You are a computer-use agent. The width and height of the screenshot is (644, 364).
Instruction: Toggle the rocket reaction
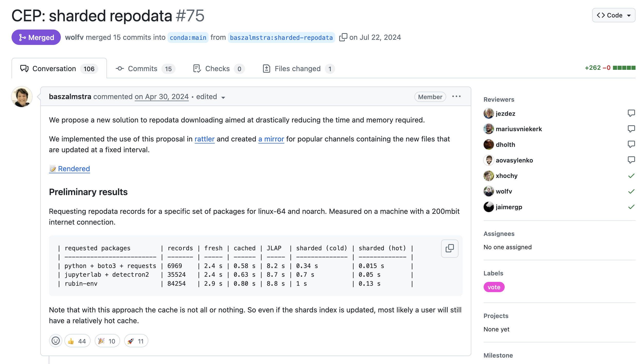(136, 341)
